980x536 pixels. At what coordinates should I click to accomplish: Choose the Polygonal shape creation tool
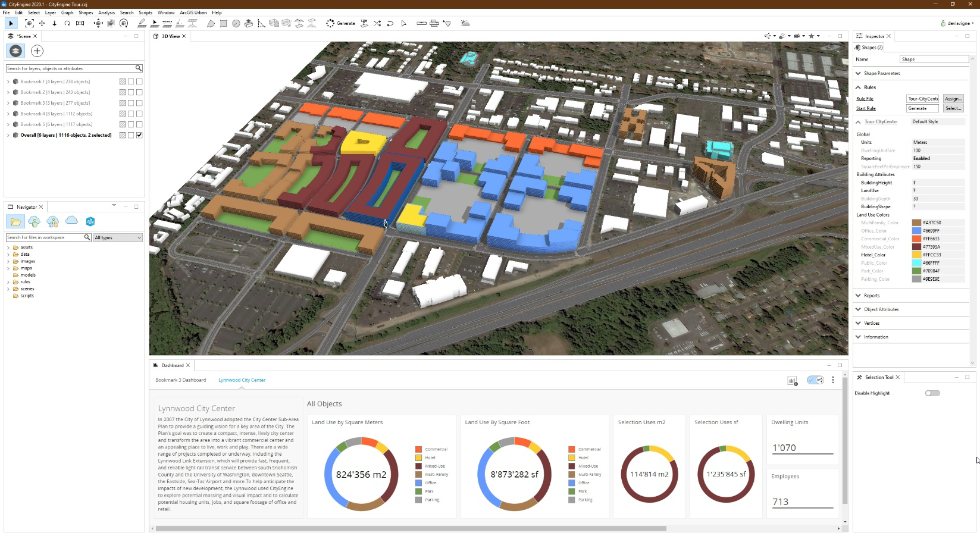211,23
